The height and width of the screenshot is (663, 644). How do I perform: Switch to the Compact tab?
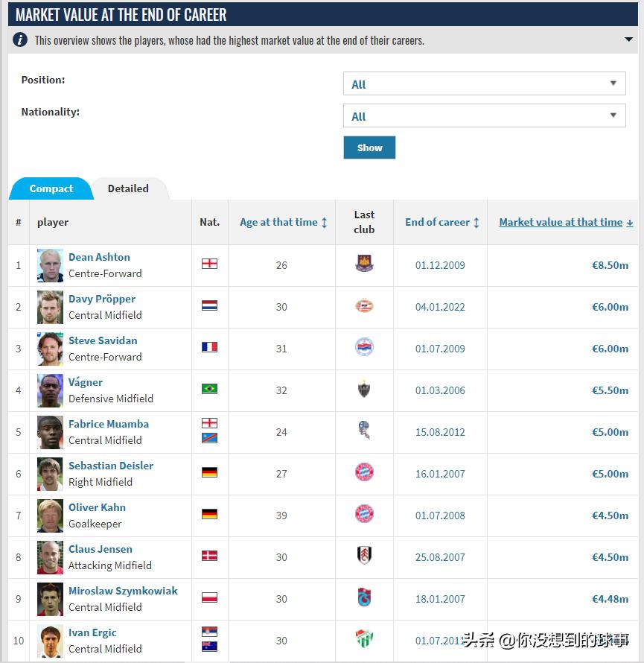coord(51,188)
